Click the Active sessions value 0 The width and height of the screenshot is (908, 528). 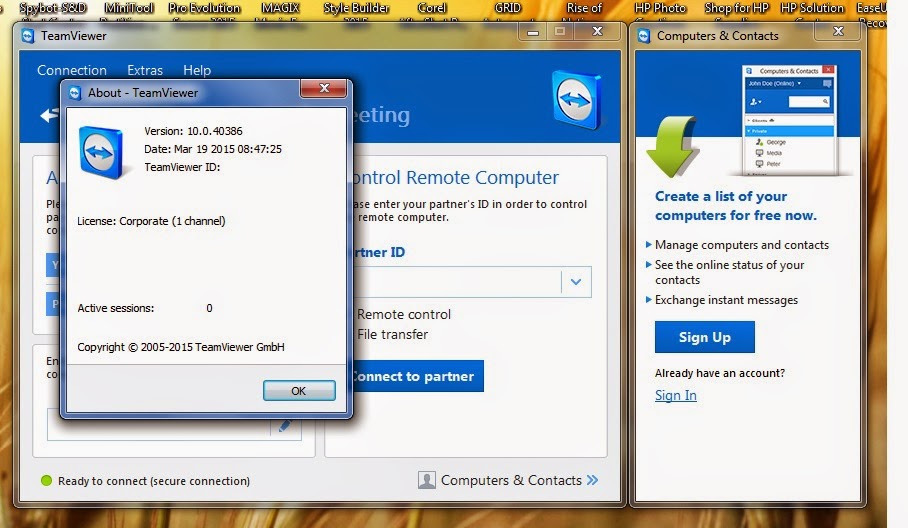pyautogui.click(x=209, y=308)
